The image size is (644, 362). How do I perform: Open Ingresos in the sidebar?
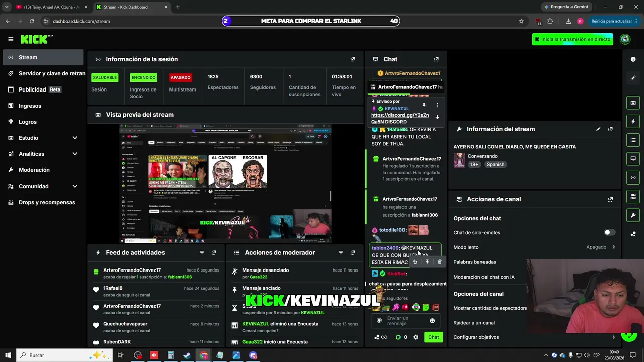(x=43, y=106)
